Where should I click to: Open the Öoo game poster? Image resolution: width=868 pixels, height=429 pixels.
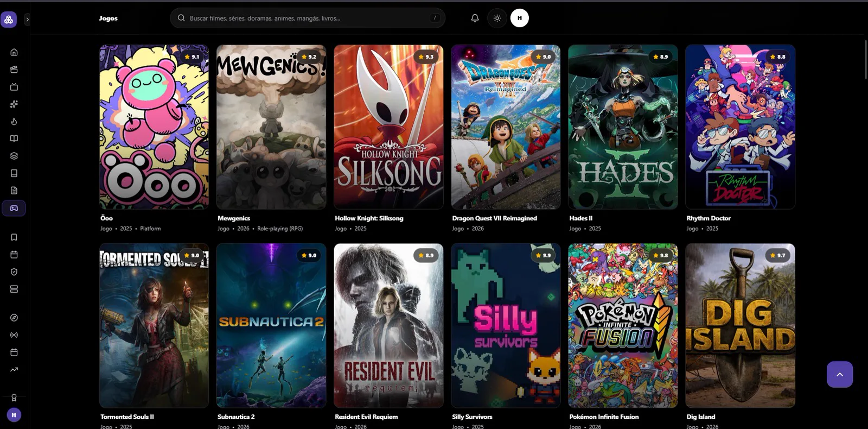pyautogui.click(x=154, y=127)
